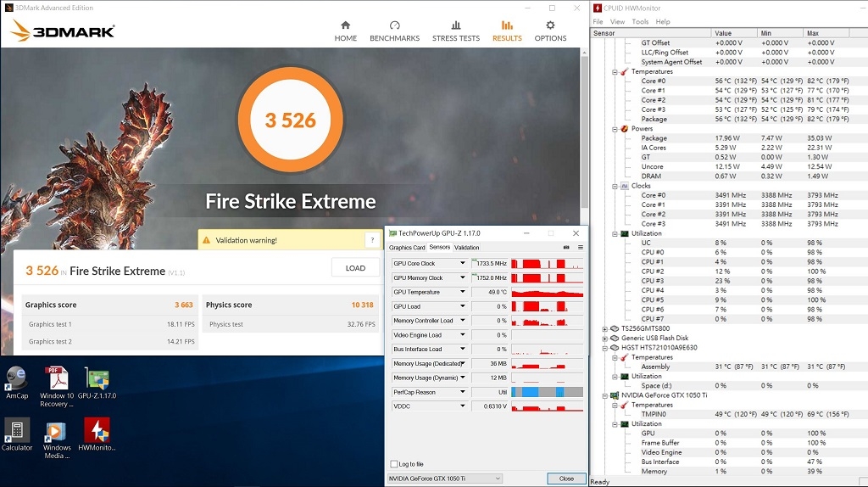Select the RESULTS bar-chart icon in 3DMark
This screenshot has height=487, width=868.
pos(507,25)
